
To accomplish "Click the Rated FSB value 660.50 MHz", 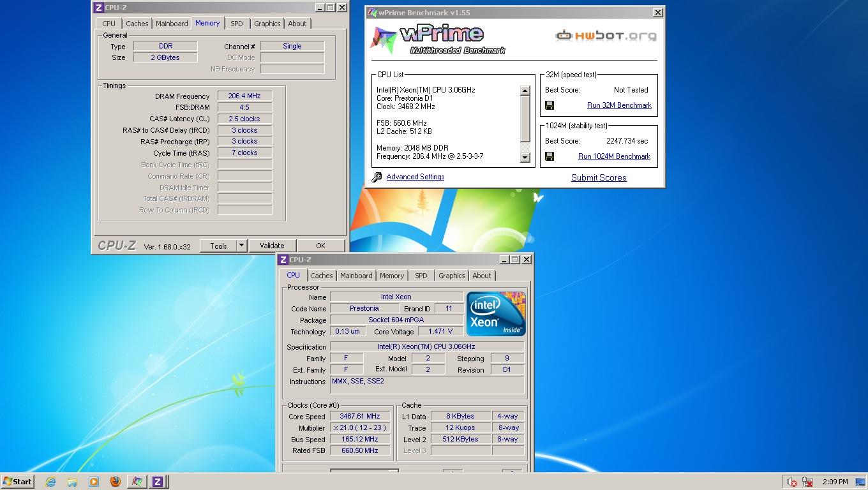I will (x=360, y=450).
